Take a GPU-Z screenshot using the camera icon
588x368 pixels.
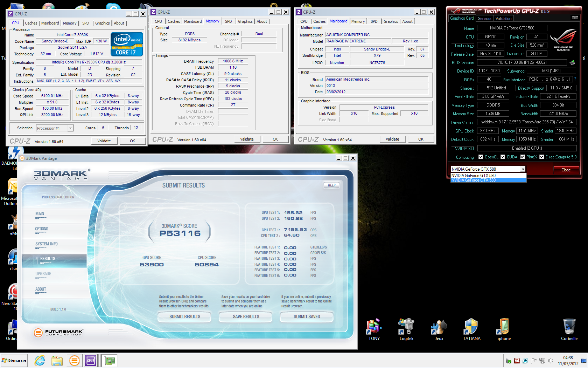[x=575, y=18]
